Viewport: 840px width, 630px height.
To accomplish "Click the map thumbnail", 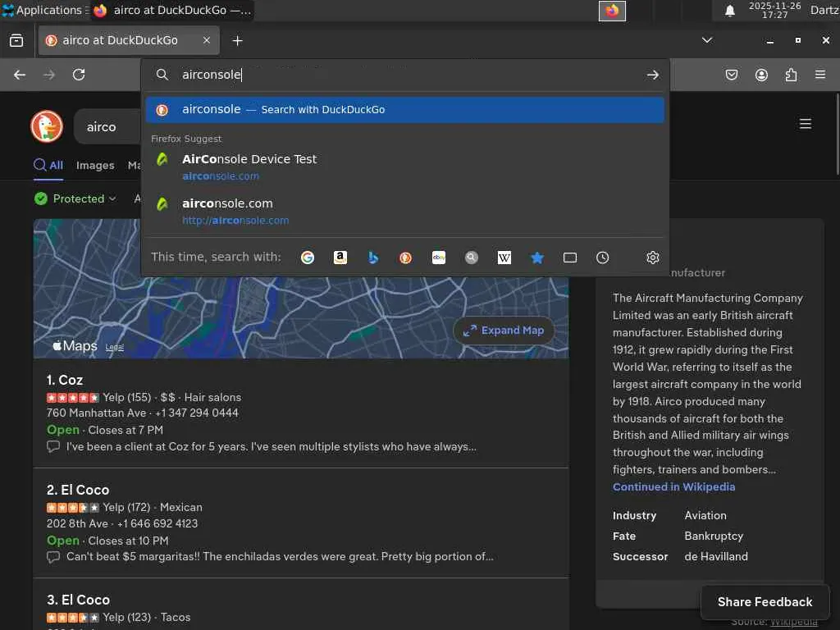I will [301, 316].
